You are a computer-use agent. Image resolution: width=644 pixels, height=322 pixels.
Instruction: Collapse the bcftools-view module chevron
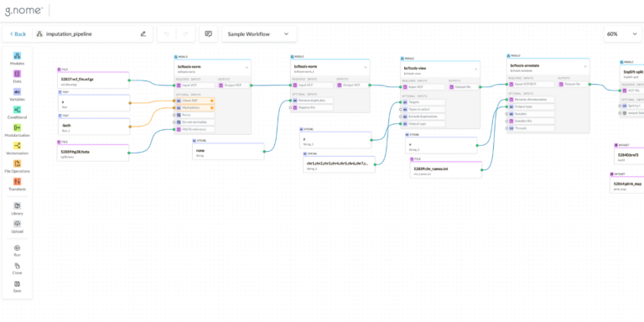coord(476,70)
